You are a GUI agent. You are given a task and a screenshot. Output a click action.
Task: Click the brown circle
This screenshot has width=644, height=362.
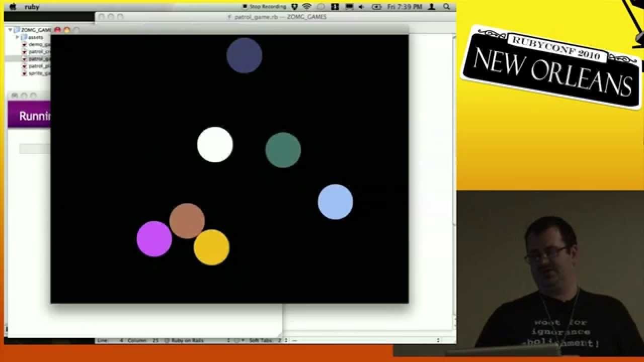(187, 221)
